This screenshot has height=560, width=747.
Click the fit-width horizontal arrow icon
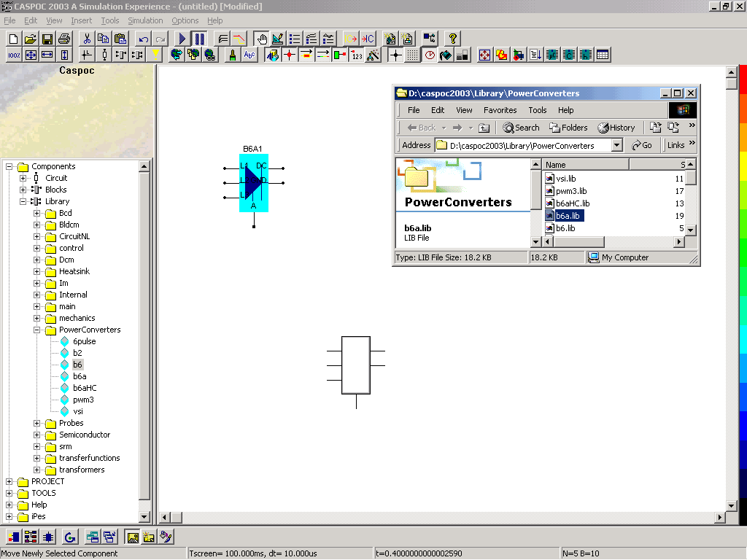point(47,55)
